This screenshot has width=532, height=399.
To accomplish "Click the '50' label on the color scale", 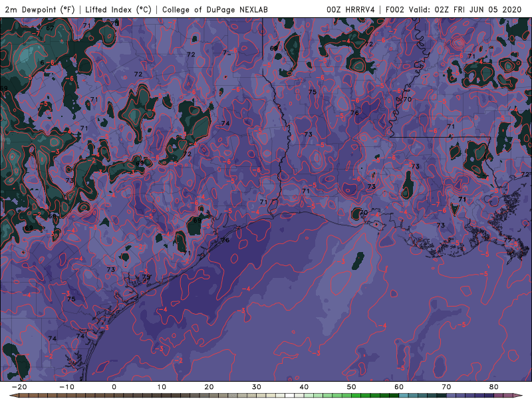I will click(352, 387).
